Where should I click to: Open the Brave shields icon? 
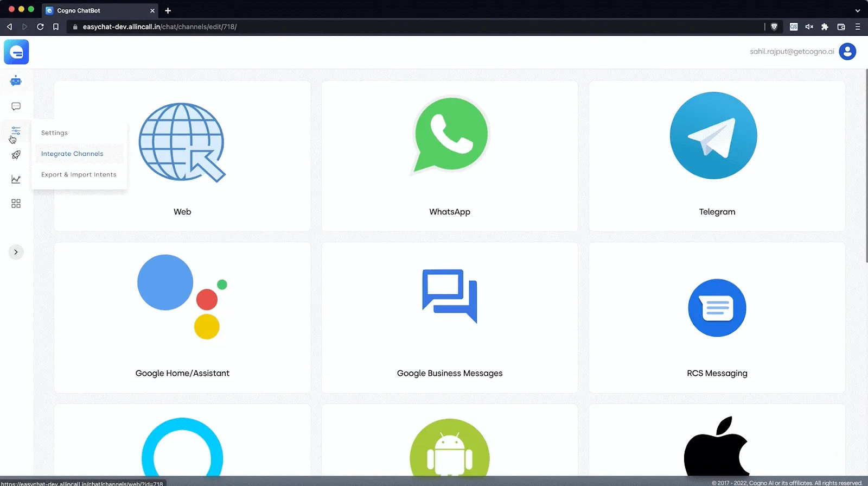pos(774,27)
